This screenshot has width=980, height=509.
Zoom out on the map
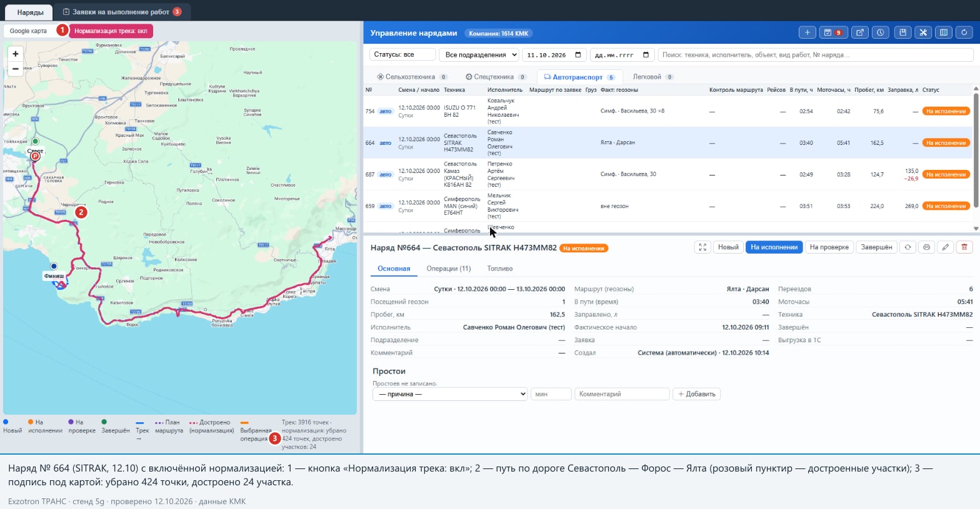coord(16,69)
